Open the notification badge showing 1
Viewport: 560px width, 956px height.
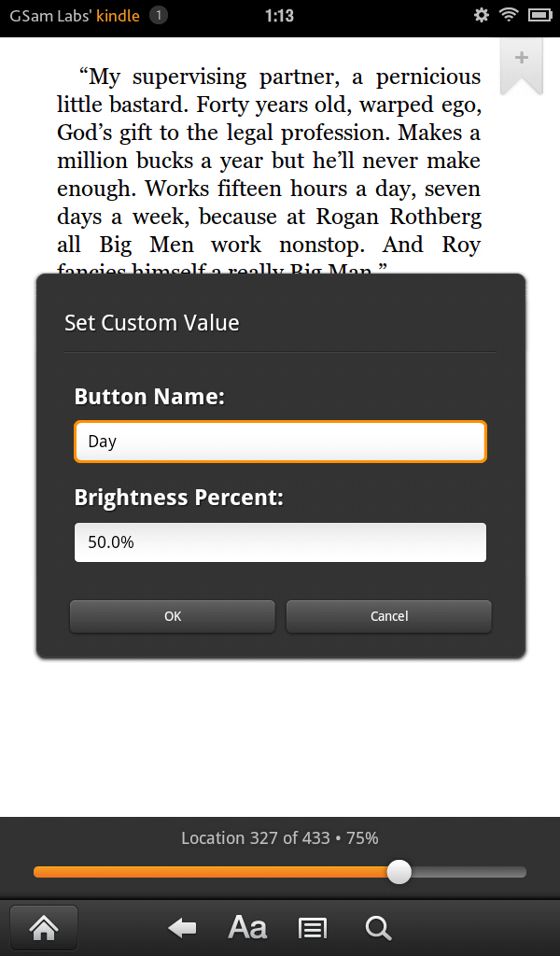click(x=159, y=15)
